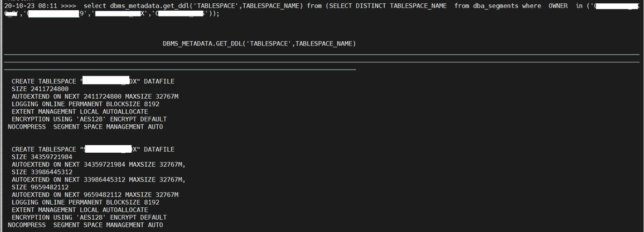
Task: Click the column header "DBMS_METADATA.GET_DDL('TABLESPACE',TABLESPACE_NAME)"
Action: pyautogui.click(x=259, y=43)
